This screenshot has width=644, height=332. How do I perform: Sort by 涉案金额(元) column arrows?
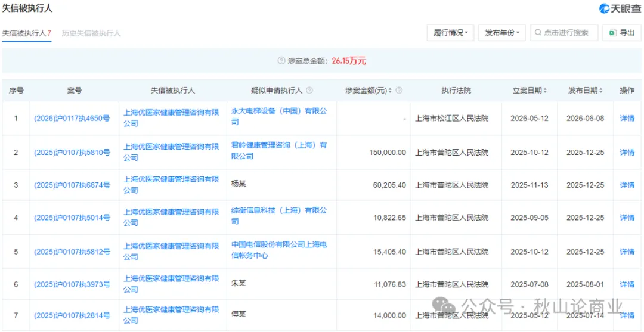tap(390, 91)
